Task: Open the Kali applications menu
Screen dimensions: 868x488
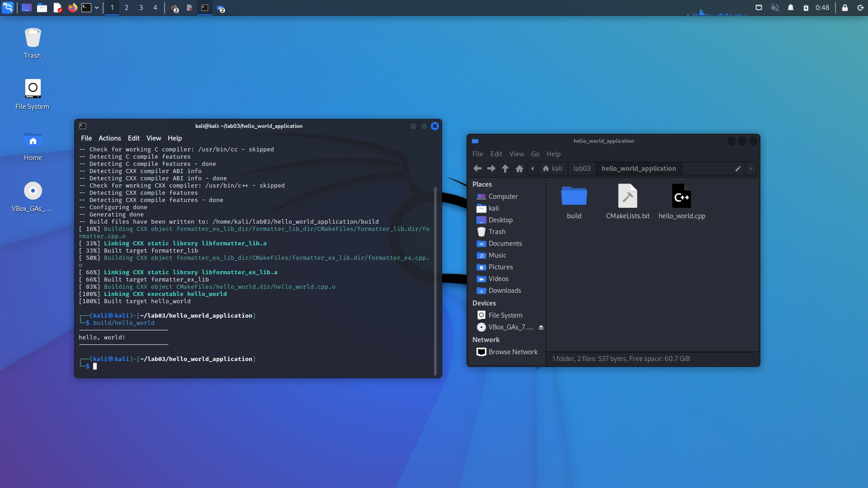Action: pos(8,8)
